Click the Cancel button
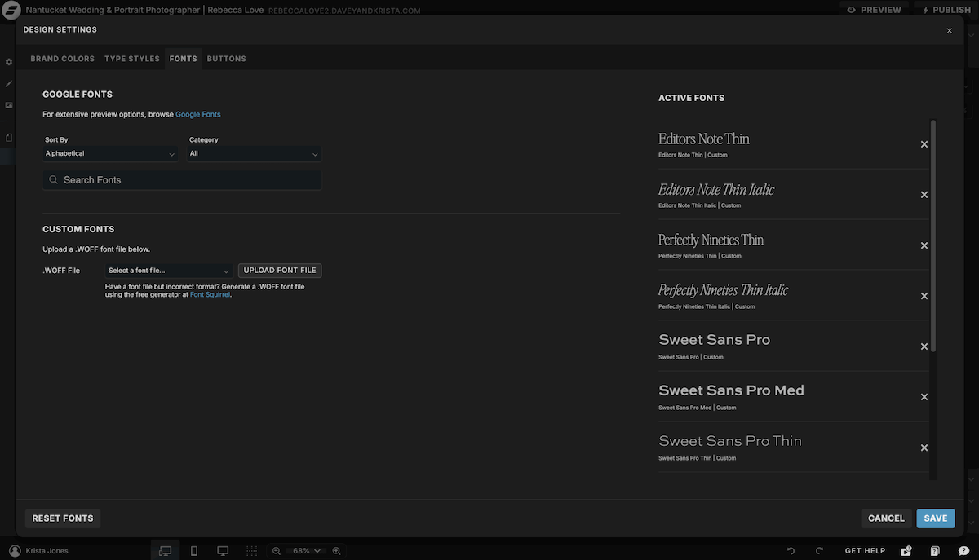979x560 pixels. pyautogui.click(x=886, y=518)
